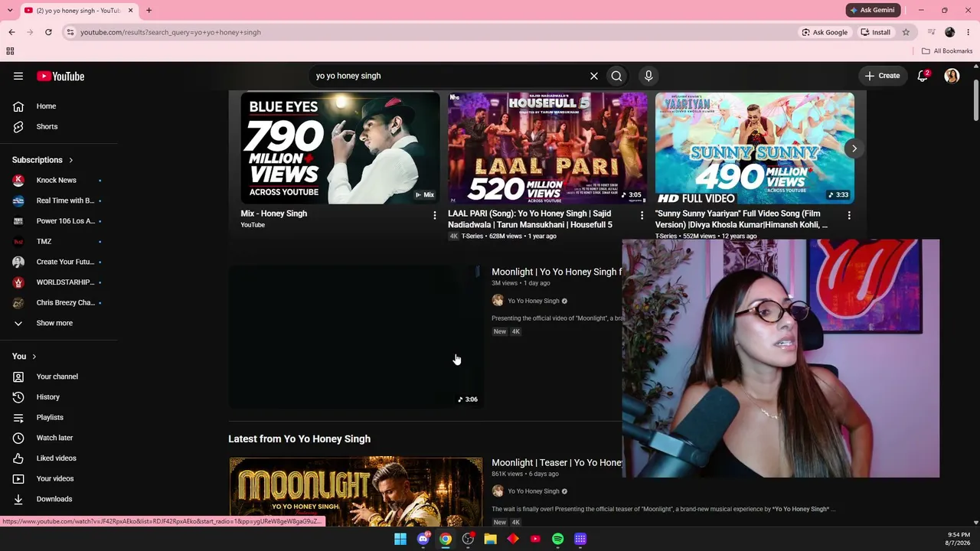Clear the search box with the X
The width and height of the screenshot is (980, 551).
(x=593, y=76)
